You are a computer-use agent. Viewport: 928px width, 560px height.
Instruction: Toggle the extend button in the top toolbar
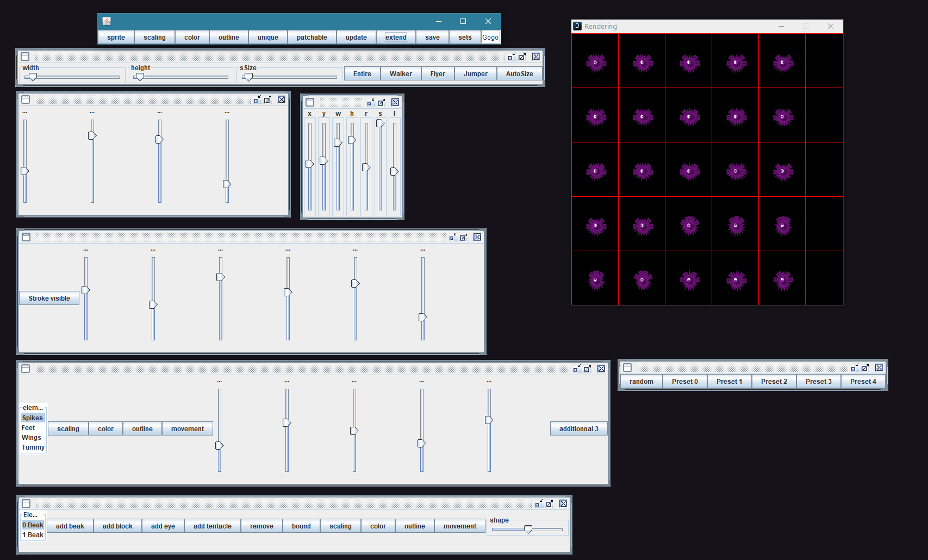point(396,38)
